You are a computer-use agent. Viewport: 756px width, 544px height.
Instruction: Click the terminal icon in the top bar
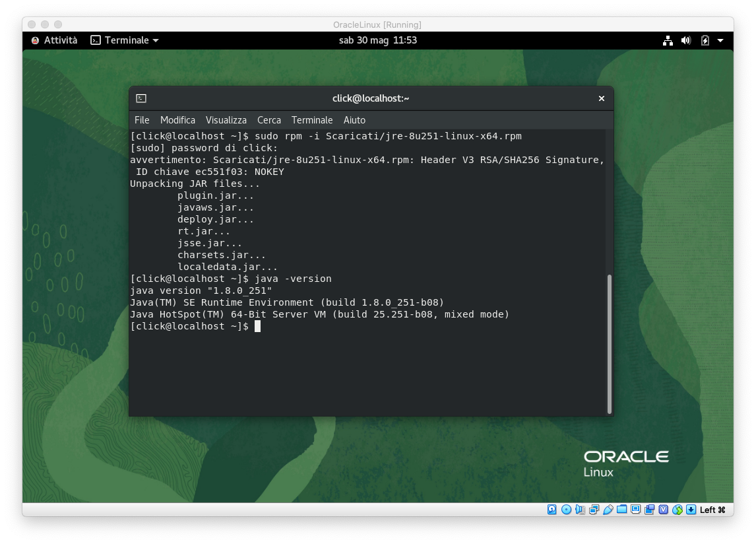pos(96,40)
